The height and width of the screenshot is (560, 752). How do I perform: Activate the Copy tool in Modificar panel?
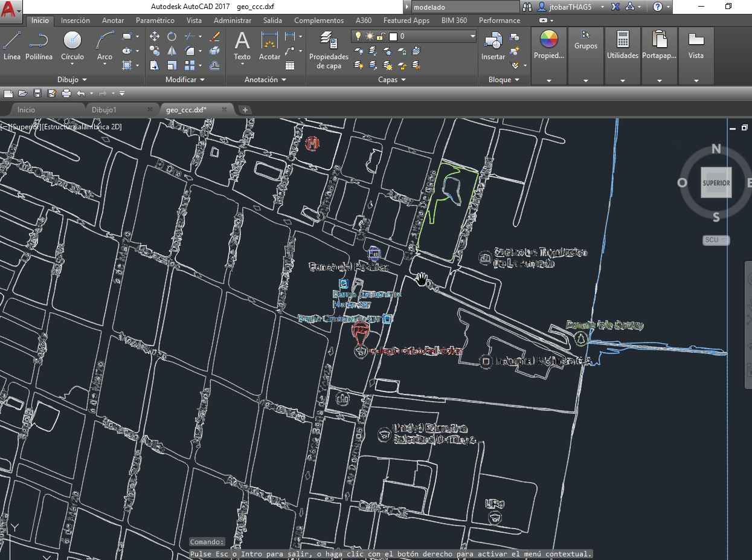[155, 51]
